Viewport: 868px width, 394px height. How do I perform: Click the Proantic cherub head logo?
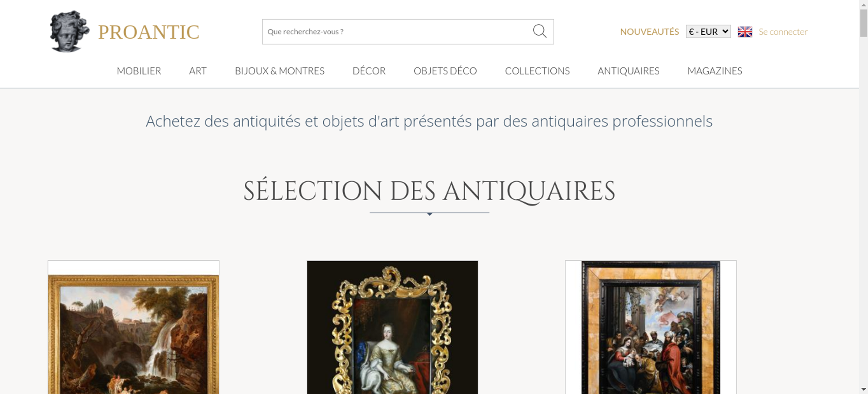pos(69,32)
